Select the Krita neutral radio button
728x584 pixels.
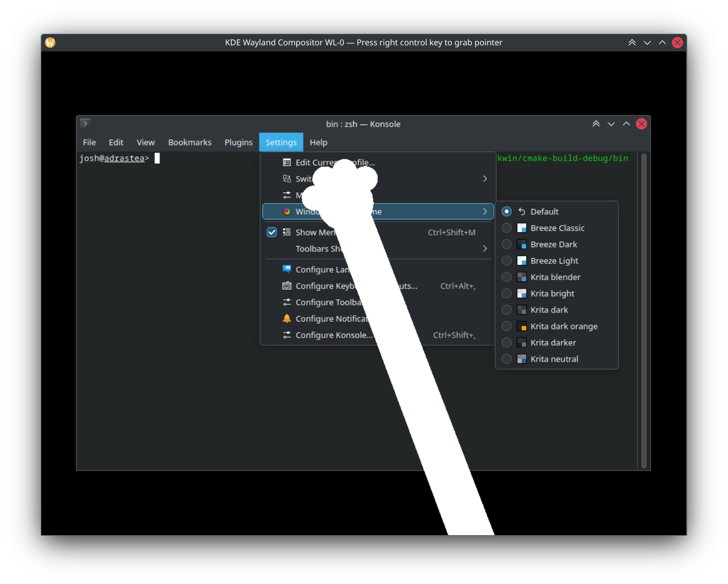coord(507,359)
